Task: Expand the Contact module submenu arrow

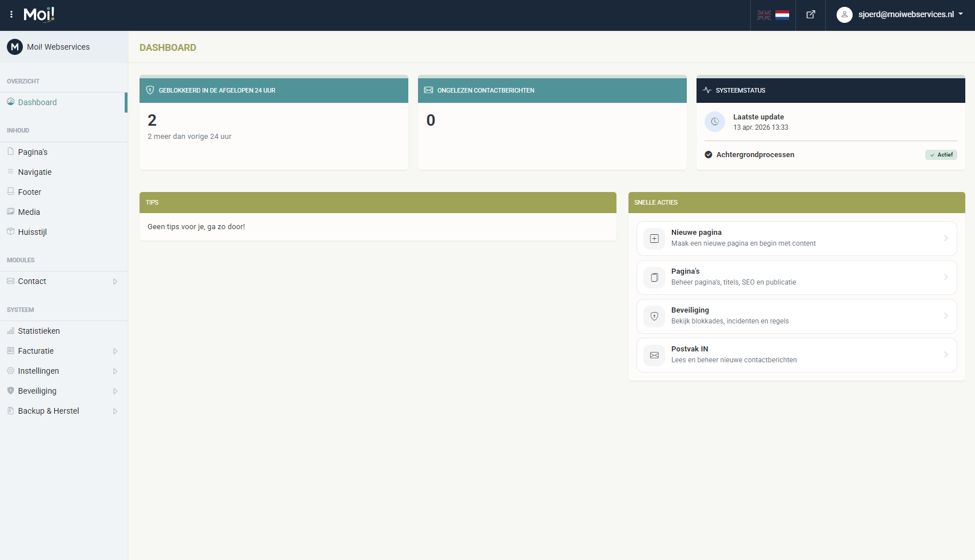Action: (115, 282)
